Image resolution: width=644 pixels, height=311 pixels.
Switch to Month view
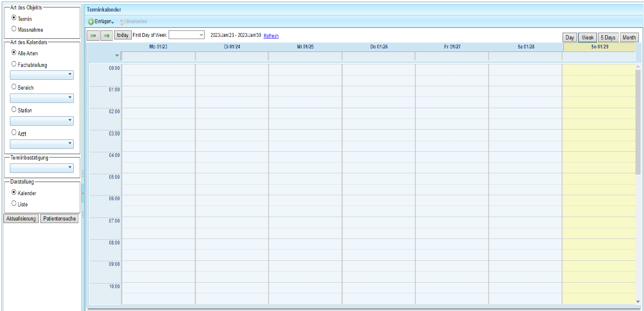pos(629,38)
